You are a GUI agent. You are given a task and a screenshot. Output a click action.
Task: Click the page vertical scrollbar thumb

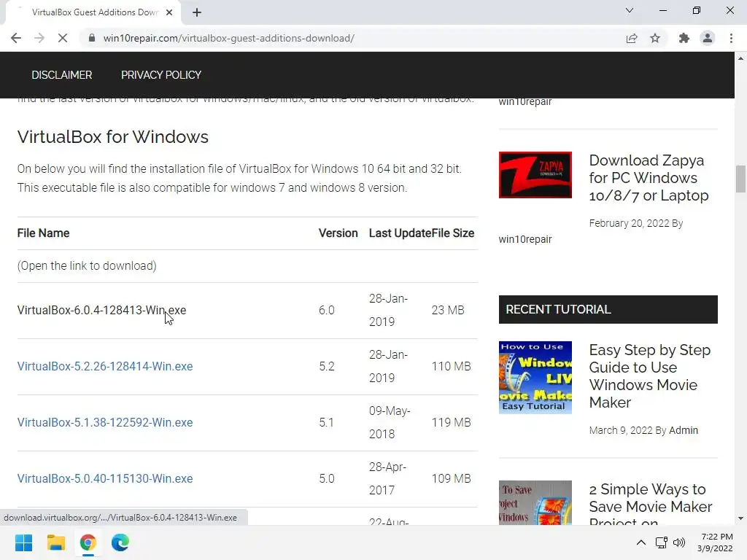[740, 179]
